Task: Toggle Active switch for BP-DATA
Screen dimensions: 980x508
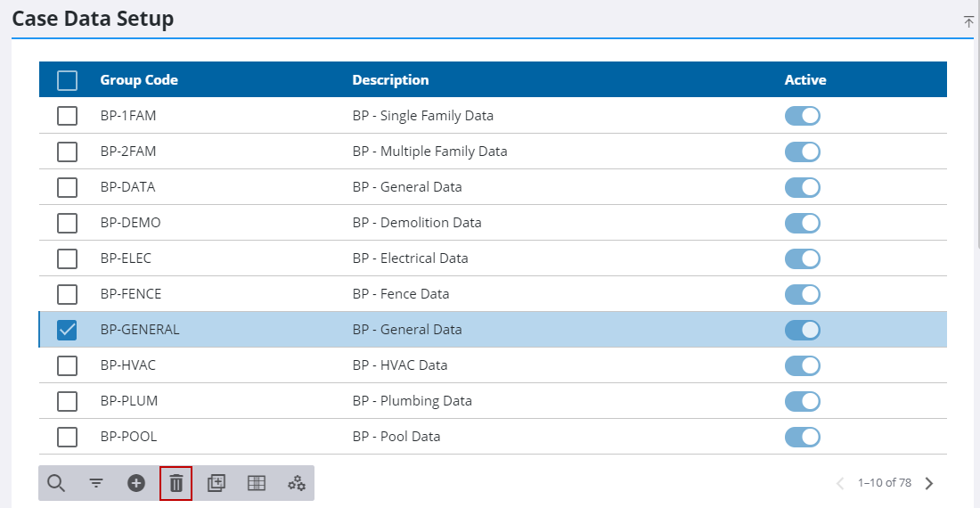Action: (x=803, y=187)
